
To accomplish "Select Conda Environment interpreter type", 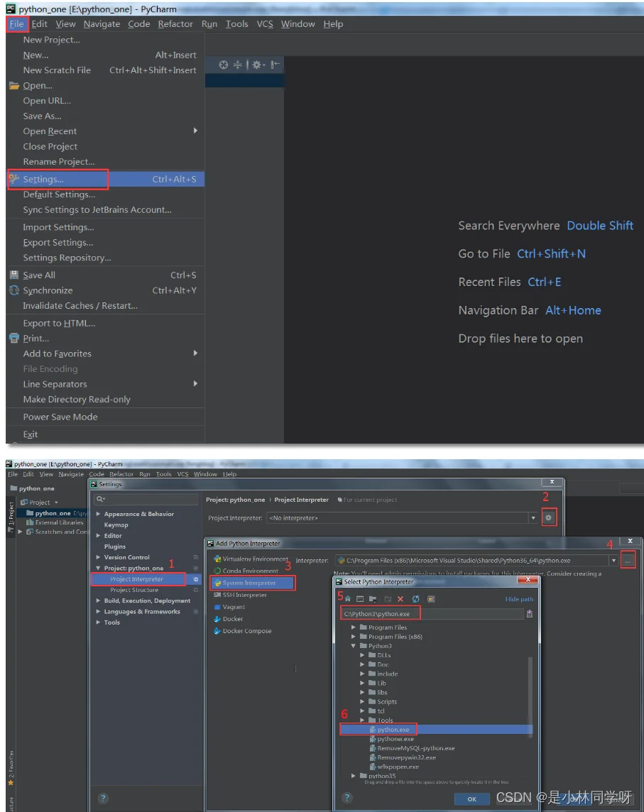I will (x=246, y=571).
